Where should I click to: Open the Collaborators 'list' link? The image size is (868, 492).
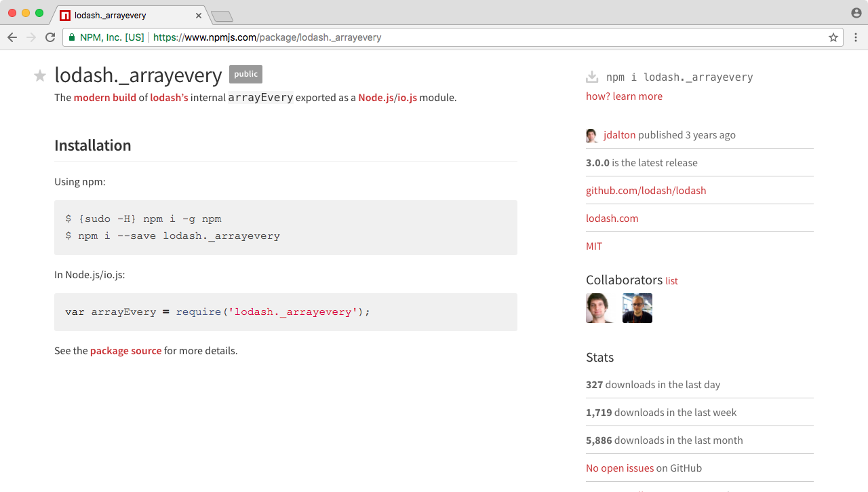(671, 281)
